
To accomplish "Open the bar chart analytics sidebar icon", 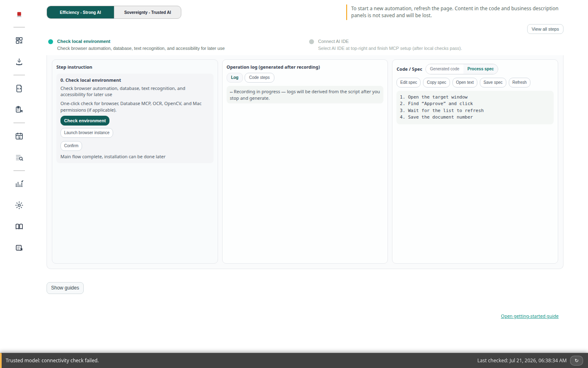I will coord(19,184).
